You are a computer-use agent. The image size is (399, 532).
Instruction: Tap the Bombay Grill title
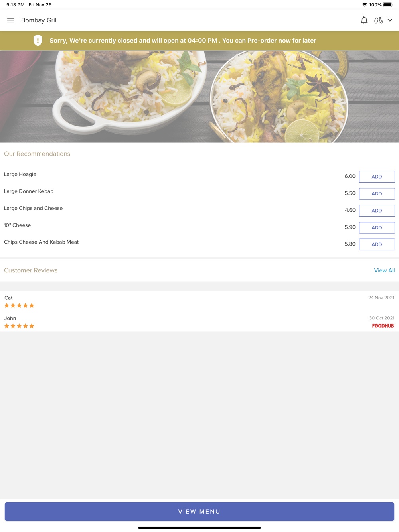pos(40,20)
